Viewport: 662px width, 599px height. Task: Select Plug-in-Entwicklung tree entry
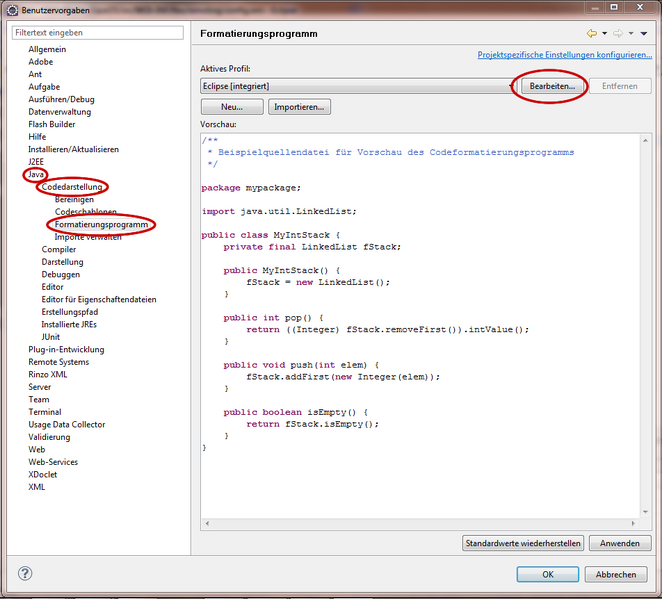point(66,350)
